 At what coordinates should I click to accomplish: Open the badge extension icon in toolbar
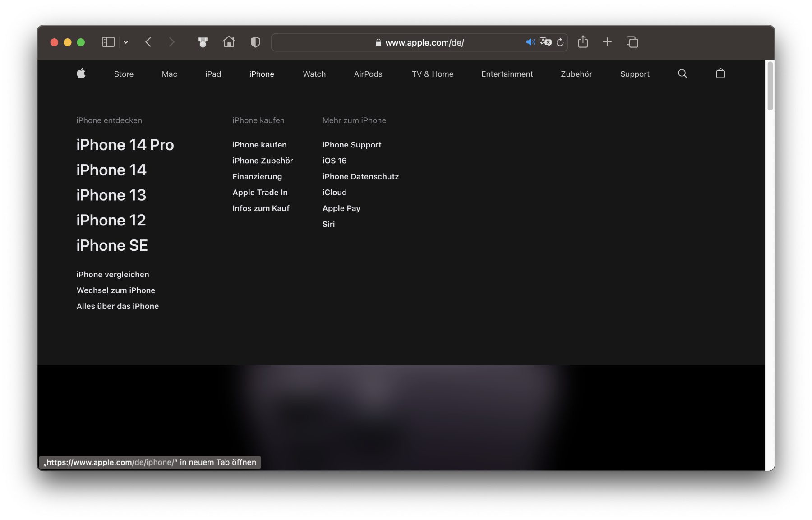[x=203, y=42]
